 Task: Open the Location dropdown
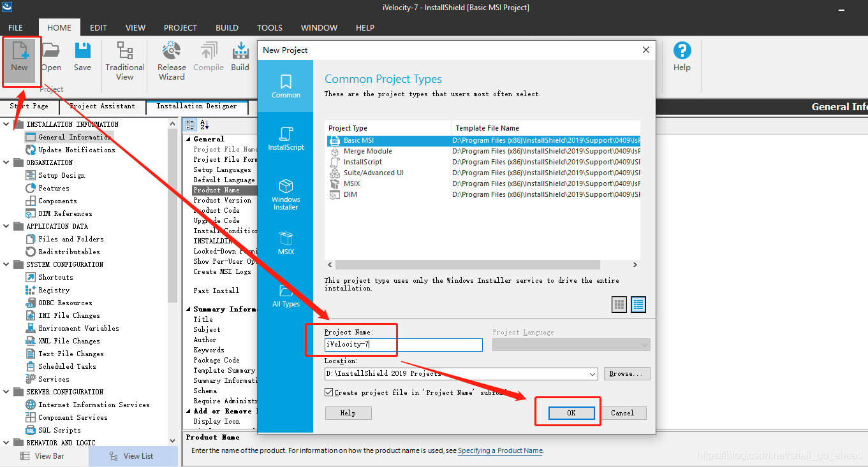[x=592, y=374]
